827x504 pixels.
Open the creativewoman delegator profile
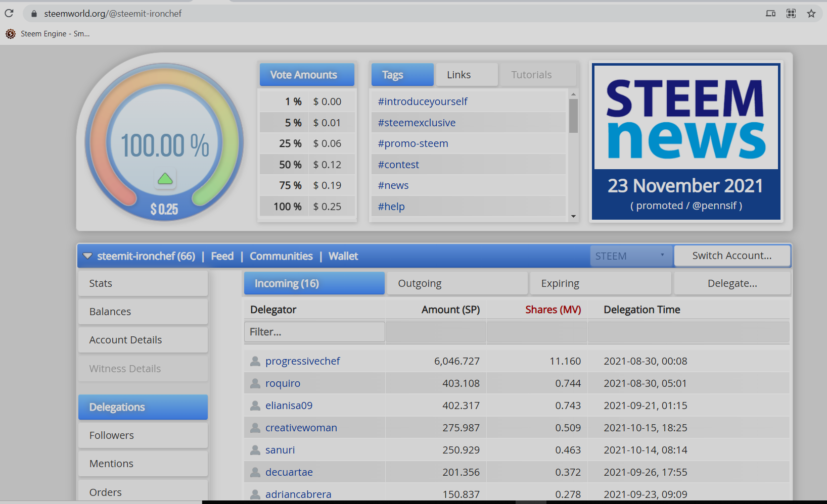[x=301, y=428]
